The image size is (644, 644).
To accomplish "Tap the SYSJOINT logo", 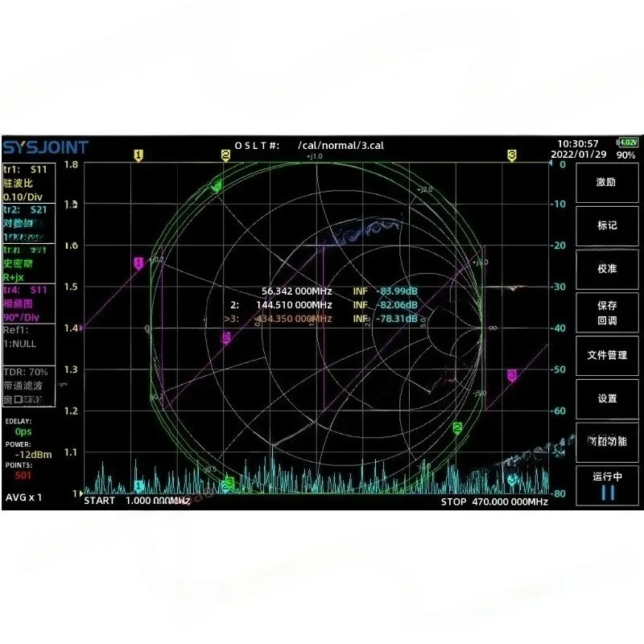I will [45, 147].
